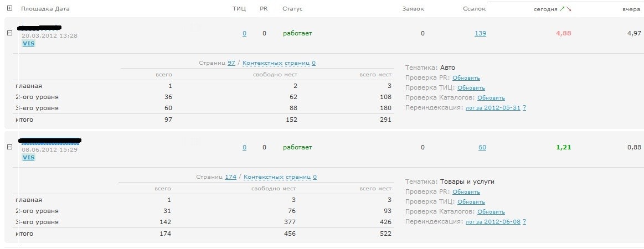Expand all sites with the header plus icon
The height and width of the screenshot is (249, 644).
(9, 9)
